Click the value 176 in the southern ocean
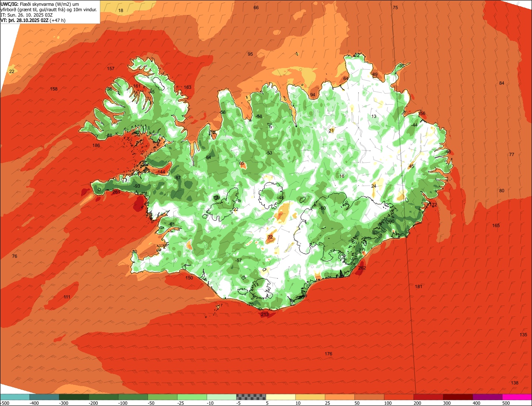This screenshot has height=406, width=532. 328,354
